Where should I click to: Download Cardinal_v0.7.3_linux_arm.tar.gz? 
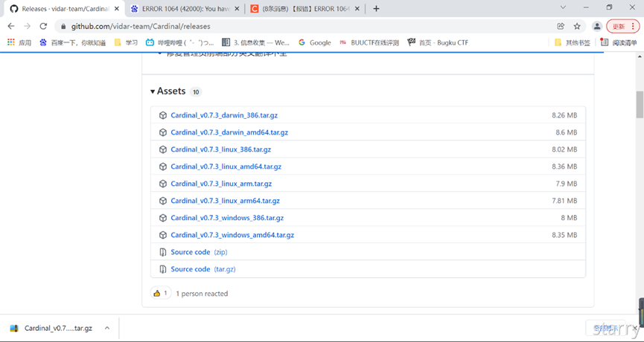(x=221, y=184)
